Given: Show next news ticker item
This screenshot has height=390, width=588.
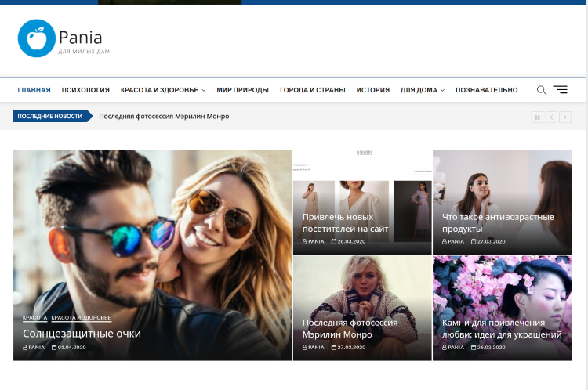Looking at the screenshot, I should (564, 117).
